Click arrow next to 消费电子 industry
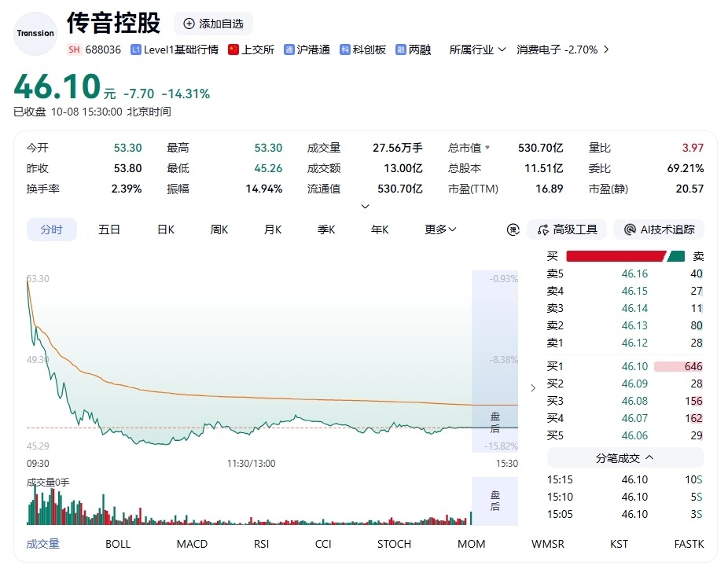 click(x=606, y=50)
